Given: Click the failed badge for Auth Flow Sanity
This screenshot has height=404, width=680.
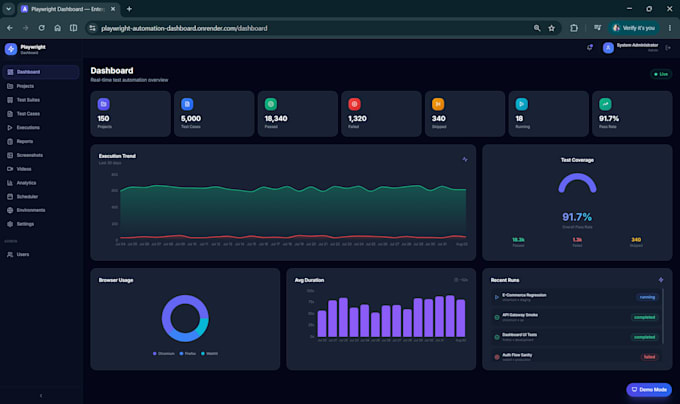Looking at the screenshot, I should click(x=649, y=357).
